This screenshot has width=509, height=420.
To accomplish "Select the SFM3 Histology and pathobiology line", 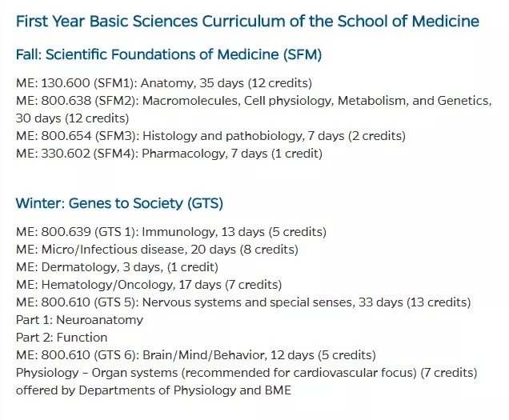I will (x=210, y=136).
